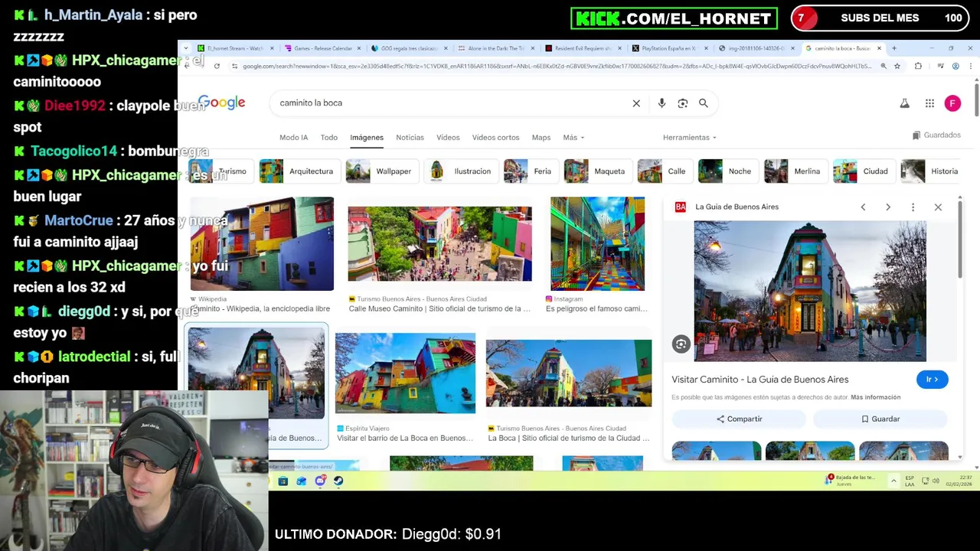Open Search Labs flask icon
The image size is (980, 551).
(904, 103)
